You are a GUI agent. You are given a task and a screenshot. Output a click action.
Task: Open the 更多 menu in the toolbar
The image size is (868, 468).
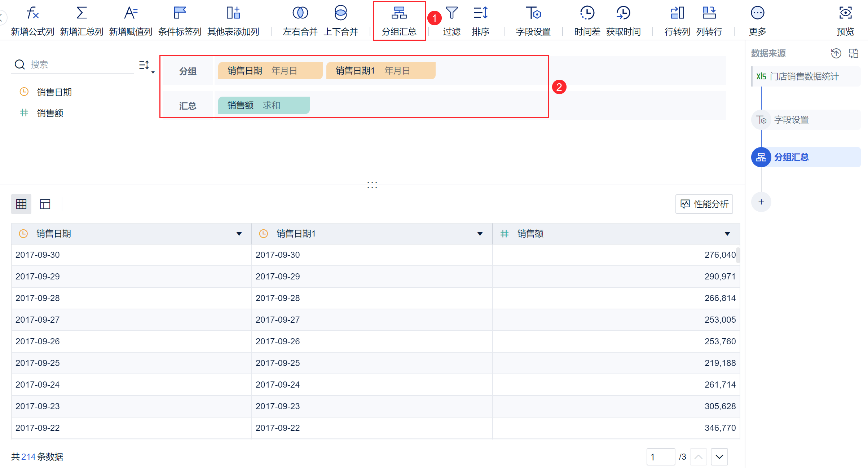(757, 13)
